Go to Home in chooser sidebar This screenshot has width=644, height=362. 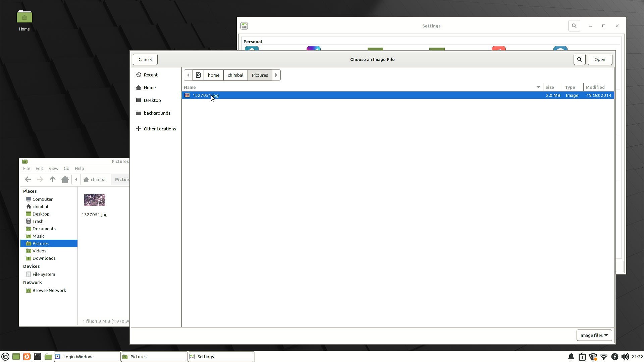[x=150, y=87]
